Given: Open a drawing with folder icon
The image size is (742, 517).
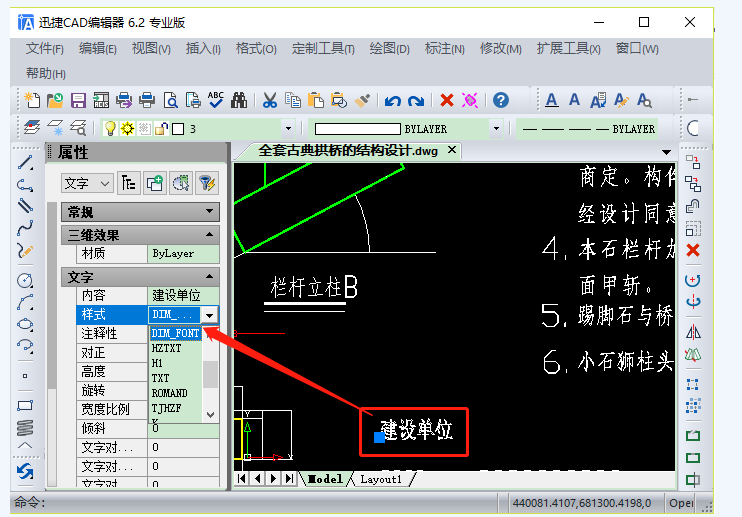Looking at the screenshot, I should [55, 100].
